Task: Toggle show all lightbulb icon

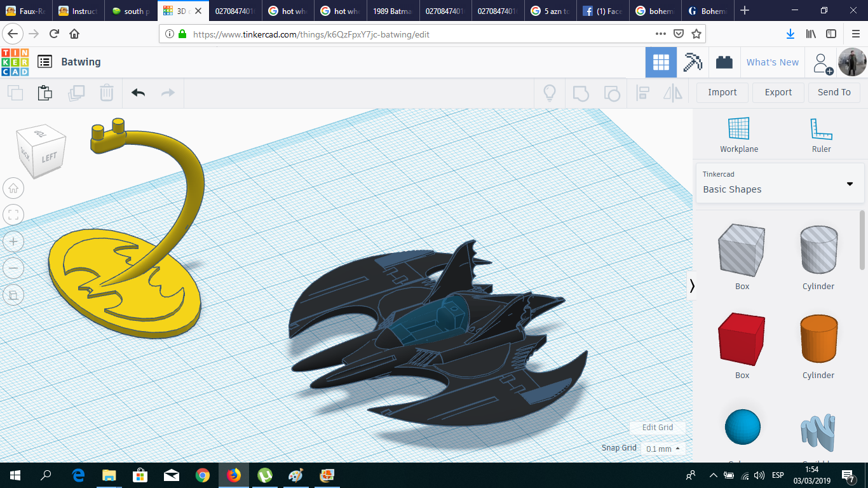Action: pos(550,93)
